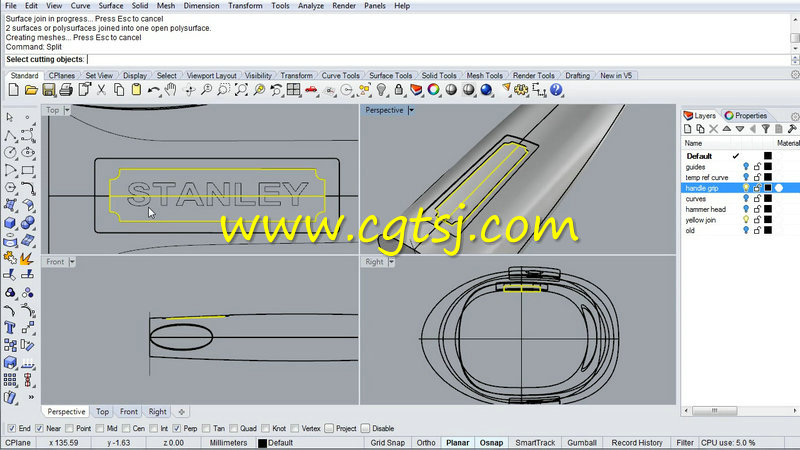
Task: Click the color wheel icon
Action: [x=433, y=90]
